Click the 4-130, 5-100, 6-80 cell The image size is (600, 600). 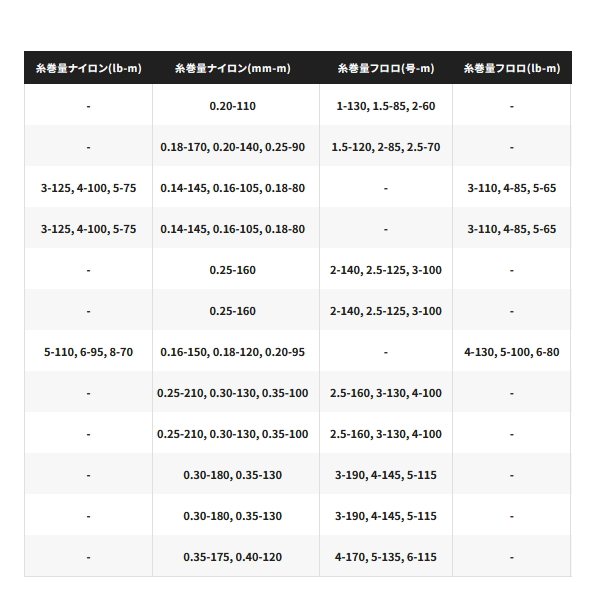click(x=511, y=352)
